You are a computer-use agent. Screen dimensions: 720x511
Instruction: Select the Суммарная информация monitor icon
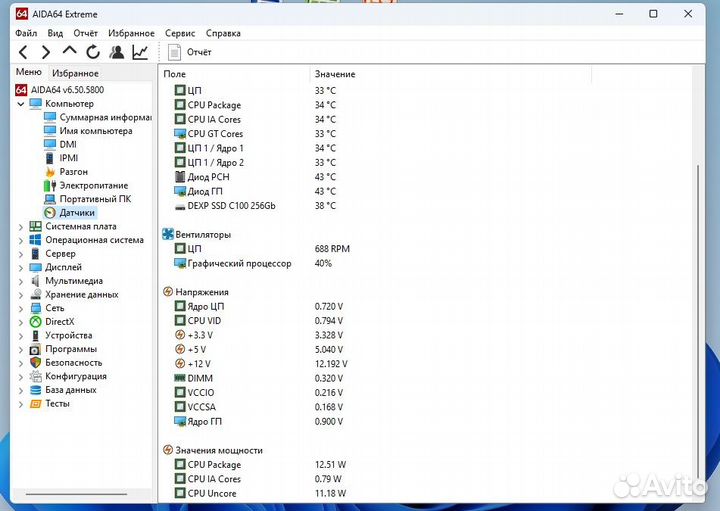(50, 117)
